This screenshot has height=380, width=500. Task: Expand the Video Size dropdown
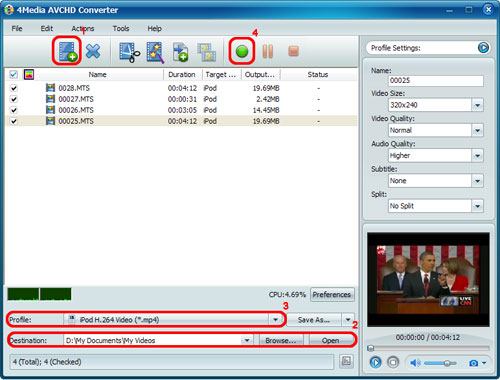click(x=477, y=105)
